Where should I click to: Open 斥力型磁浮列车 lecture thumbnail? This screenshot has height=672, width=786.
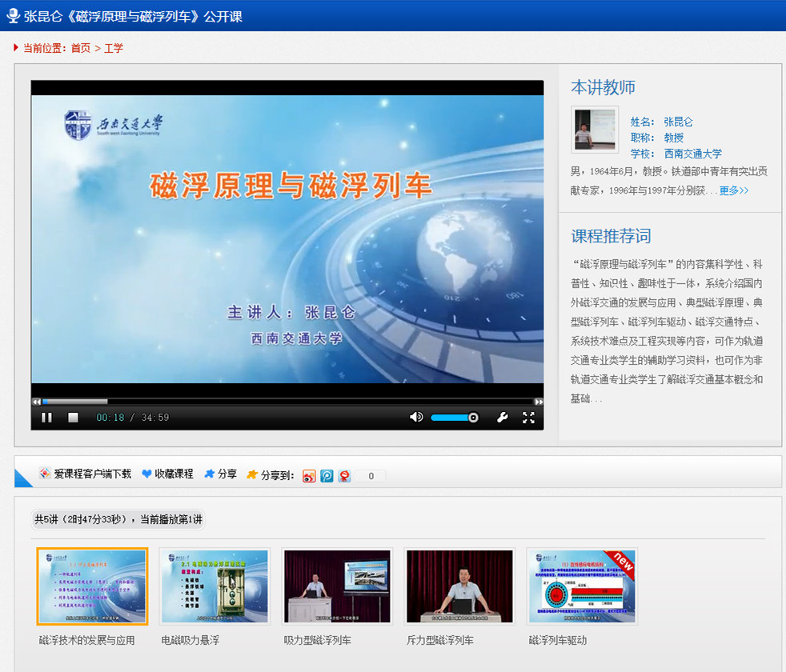pos(459,586)
